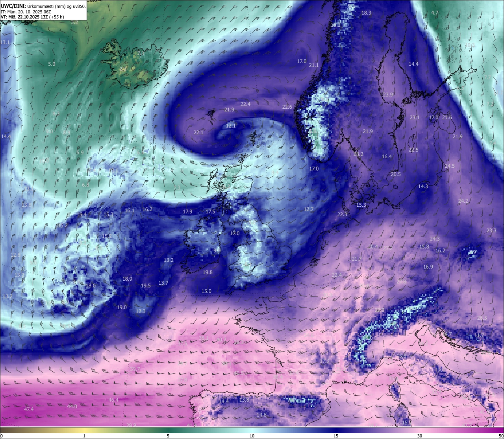Click the 18.0 value in the Atlantic

[x=91, y=286]
